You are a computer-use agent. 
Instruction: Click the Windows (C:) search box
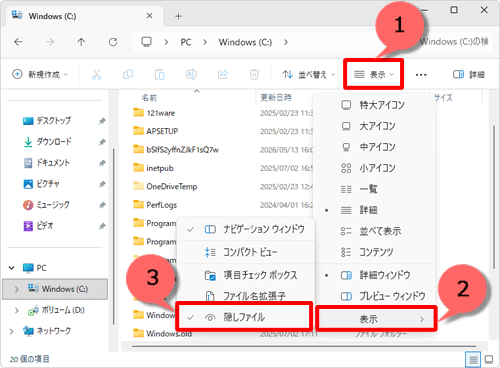tap(455, 42)
